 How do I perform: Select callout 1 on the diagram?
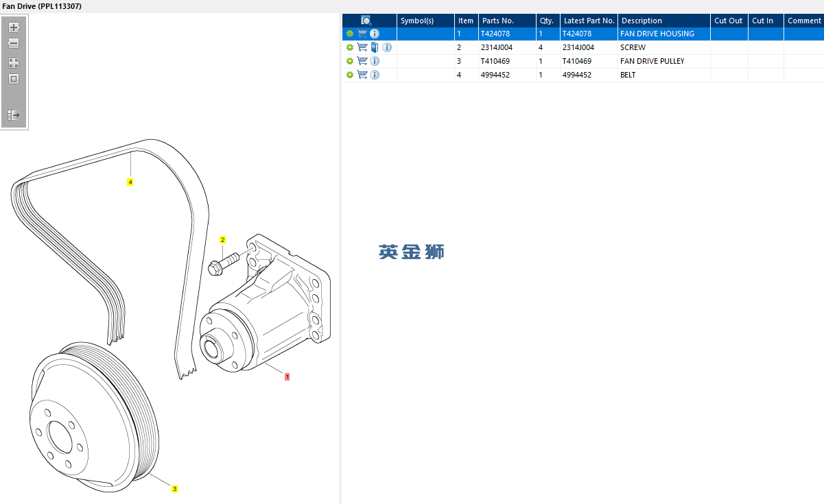[x=287, y=376]
